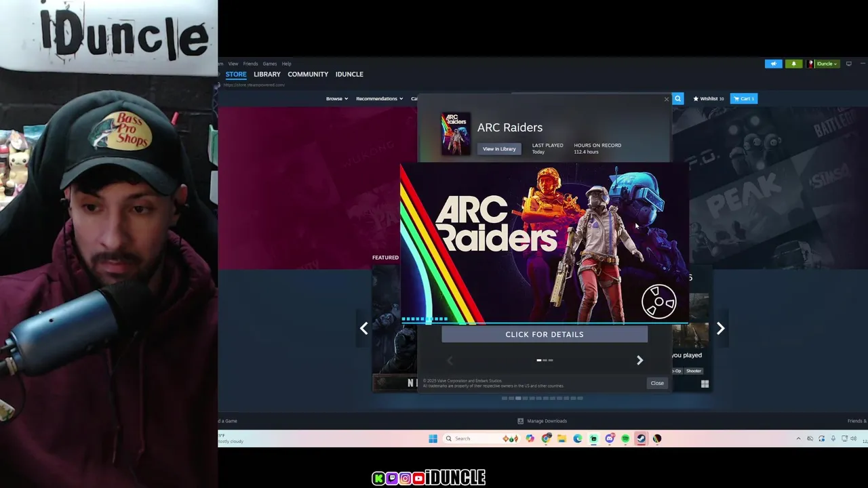
Task: Open the IDUNCLE profile tab
Action: coord(349,74)
